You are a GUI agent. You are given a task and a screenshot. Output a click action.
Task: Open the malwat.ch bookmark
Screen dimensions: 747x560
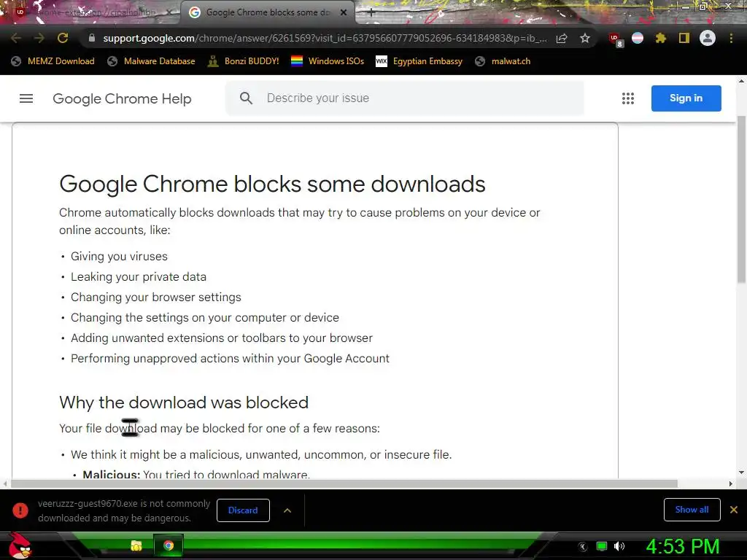(503, 61)
